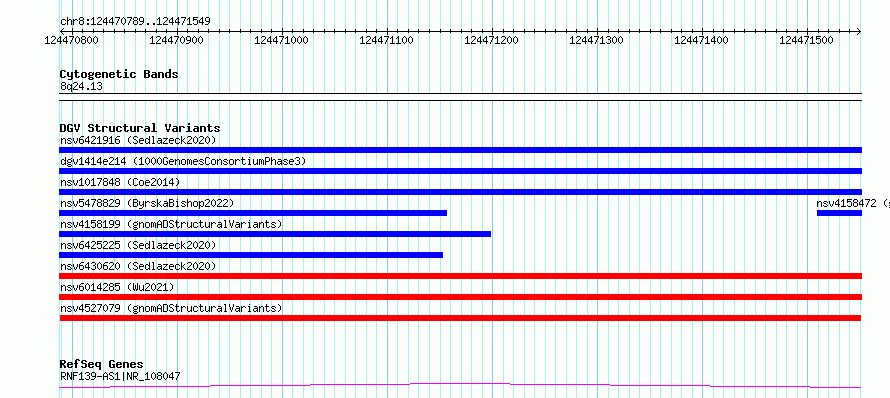Open the nsv5478829 (ByrskaBishop2022) label
890x398 pixels.
(146, 203)
